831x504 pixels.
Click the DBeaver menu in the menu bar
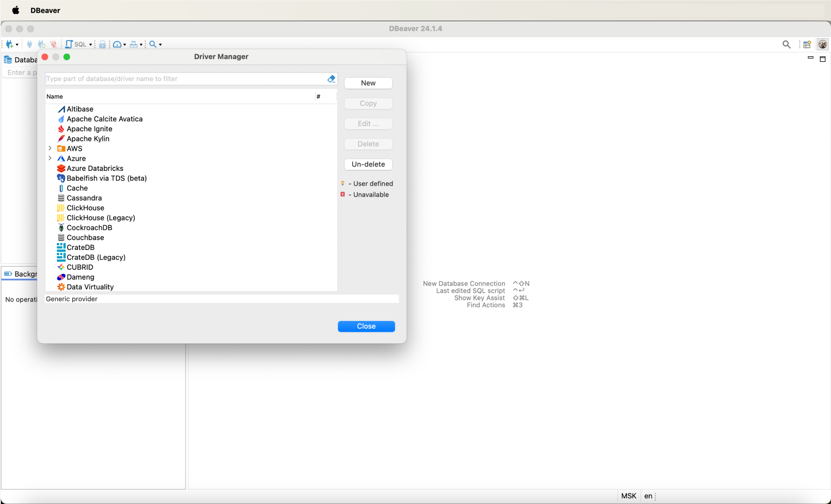45,10
